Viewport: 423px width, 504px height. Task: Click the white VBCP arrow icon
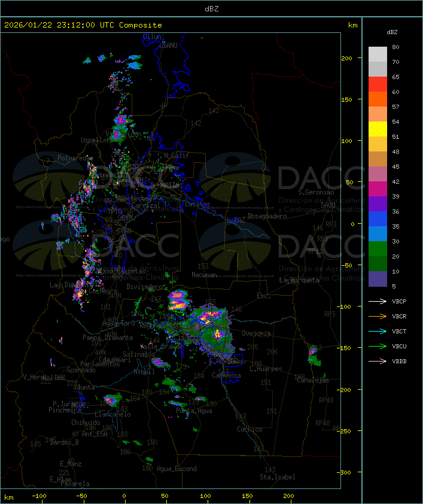[x=378, y=301]
